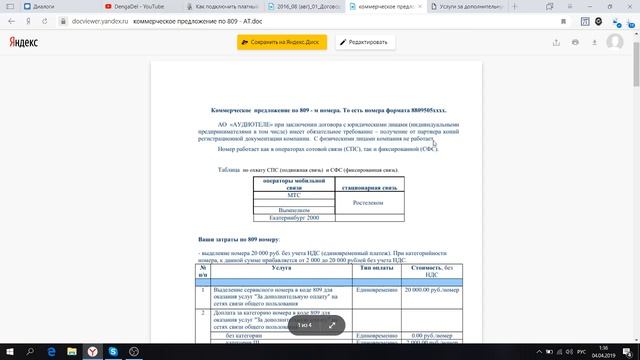
Task: Toggle the side panel icon at top left
Action: tap(10, 7)
